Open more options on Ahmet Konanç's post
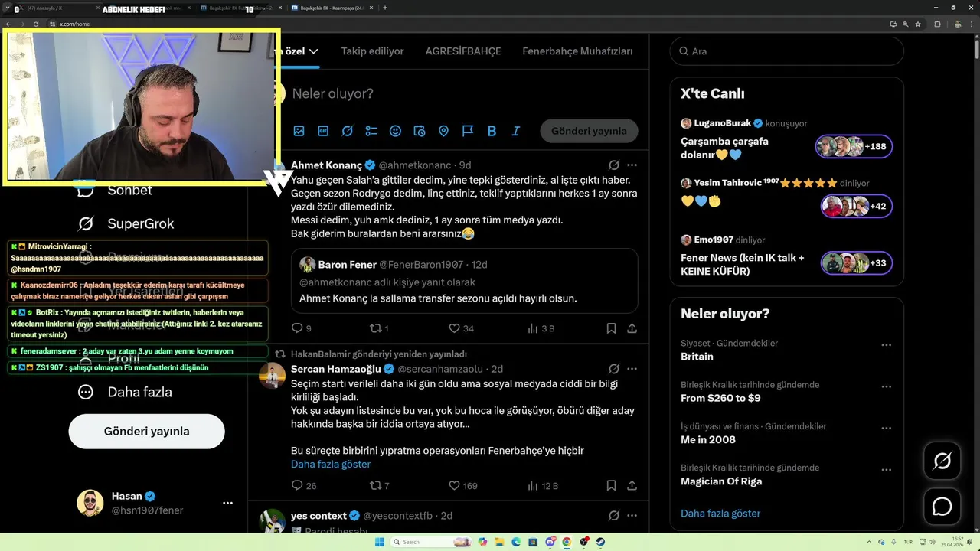Image resolution: width=980 pixels, height=551 pixels. coord(632,165)
